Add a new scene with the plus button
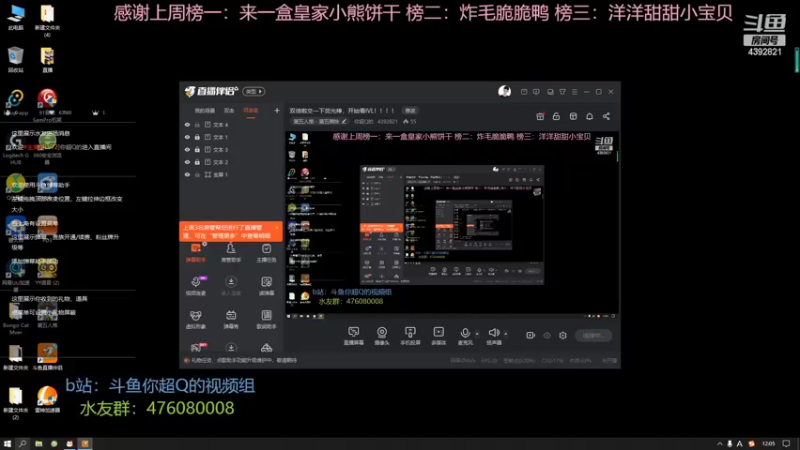 point(277,110)
